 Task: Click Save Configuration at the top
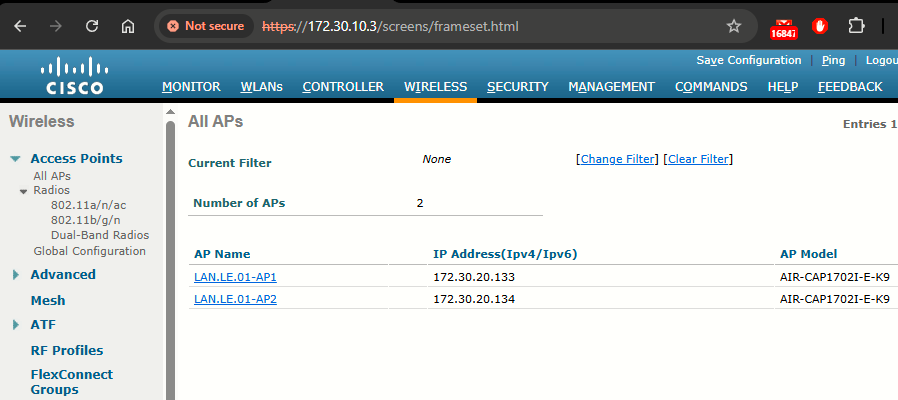749,60
